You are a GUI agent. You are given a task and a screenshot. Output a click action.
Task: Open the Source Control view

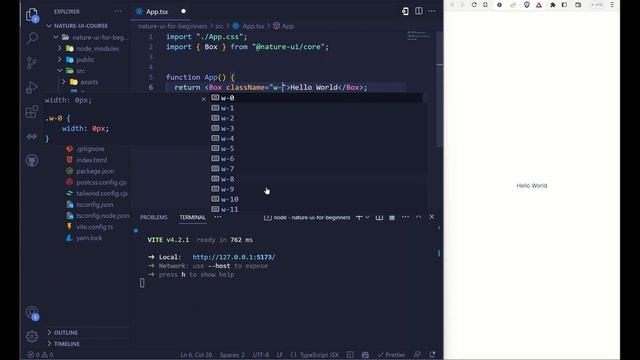[x=32, y=62]
